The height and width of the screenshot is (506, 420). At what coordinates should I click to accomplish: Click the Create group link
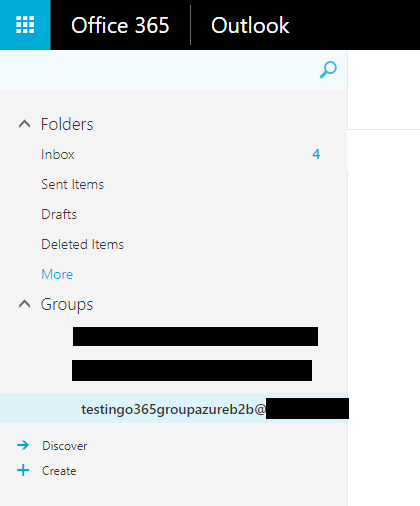59,471
